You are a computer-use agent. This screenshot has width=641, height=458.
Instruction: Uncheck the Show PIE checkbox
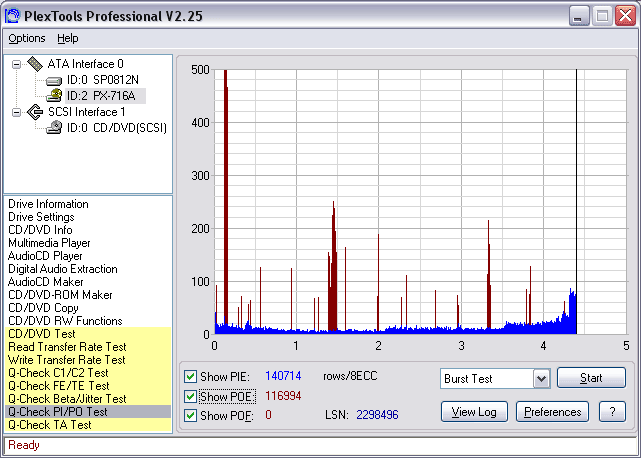click(190, 376)
